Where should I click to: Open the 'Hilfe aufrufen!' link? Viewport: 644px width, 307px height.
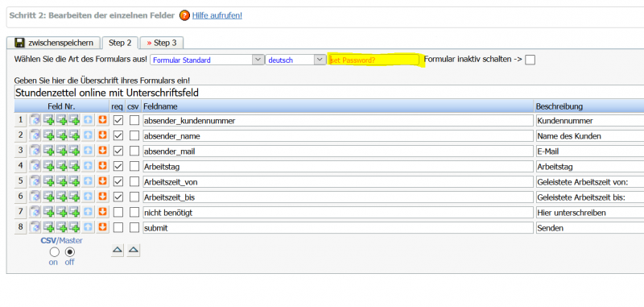(217, 15)
